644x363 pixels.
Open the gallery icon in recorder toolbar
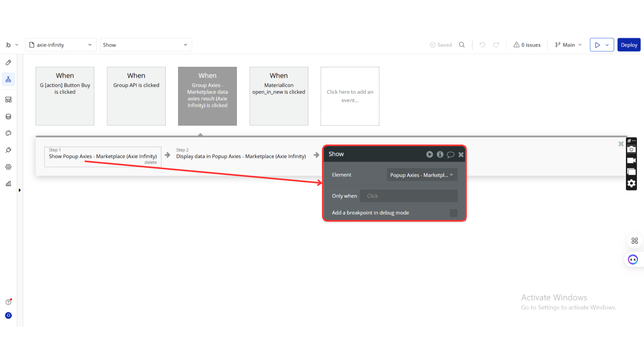(x=631, y=172)
